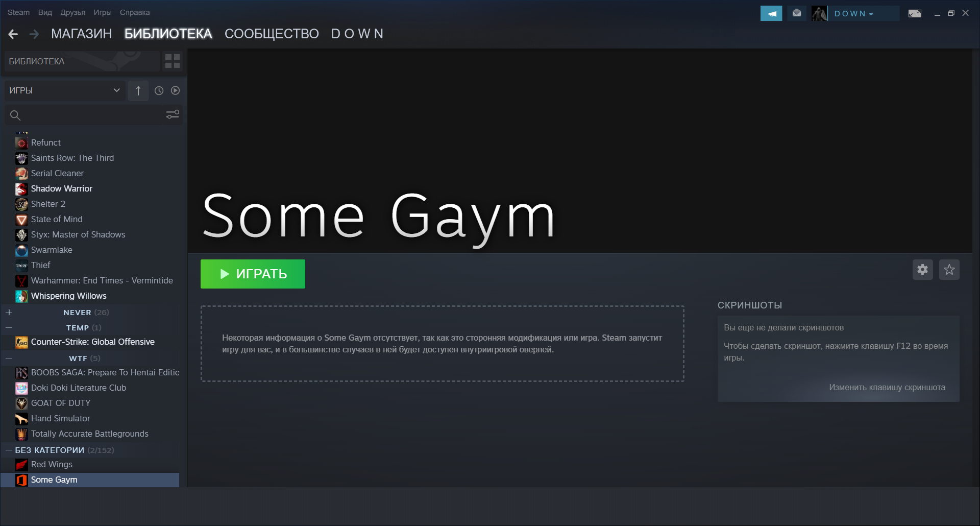Image resolution: width=980 pixels, height=526 pixels.
Task: Click the Shelter 2 game icon
Action: (21, 204)
